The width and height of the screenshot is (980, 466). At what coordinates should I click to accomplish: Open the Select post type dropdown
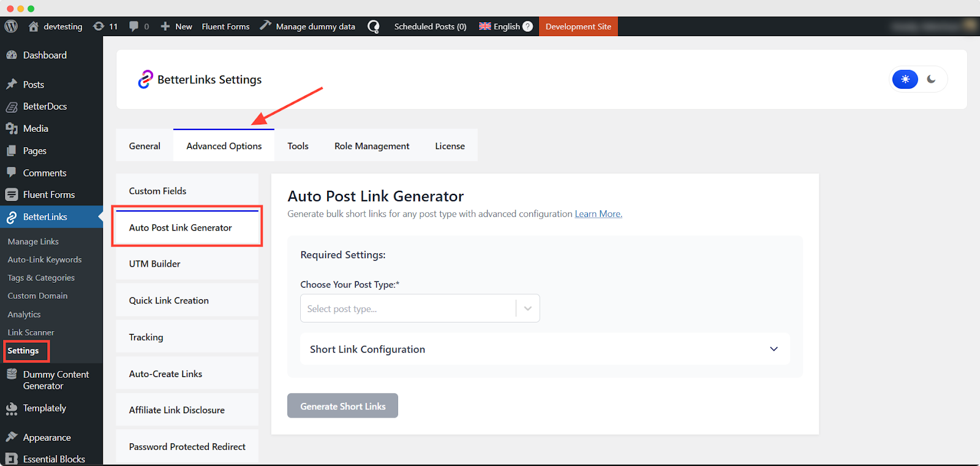(420, 308)
